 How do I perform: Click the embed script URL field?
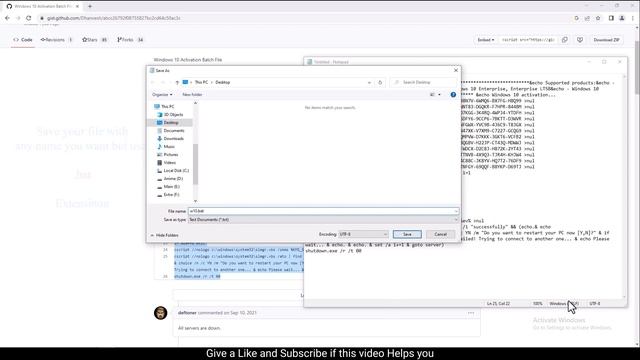[528, 40]
